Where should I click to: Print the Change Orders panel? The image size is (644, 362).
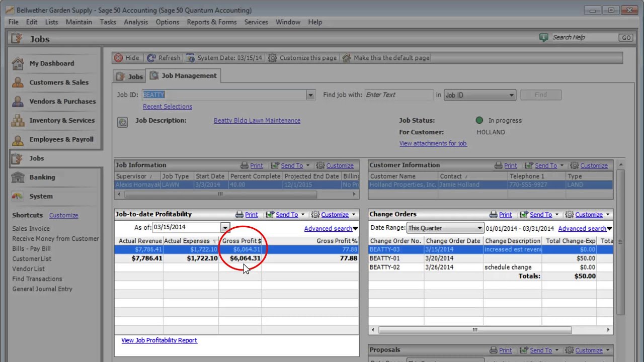501,215
